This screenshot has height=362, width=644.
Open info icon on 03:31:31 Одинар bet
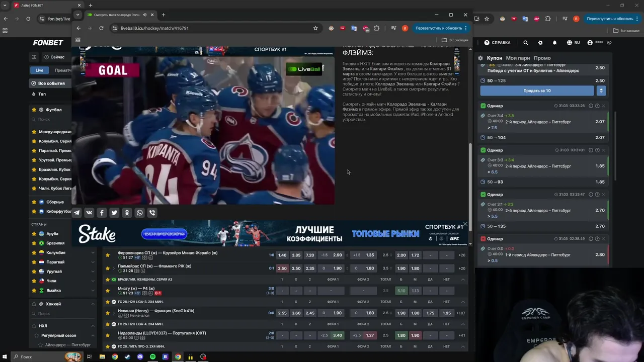click(591, 150)
